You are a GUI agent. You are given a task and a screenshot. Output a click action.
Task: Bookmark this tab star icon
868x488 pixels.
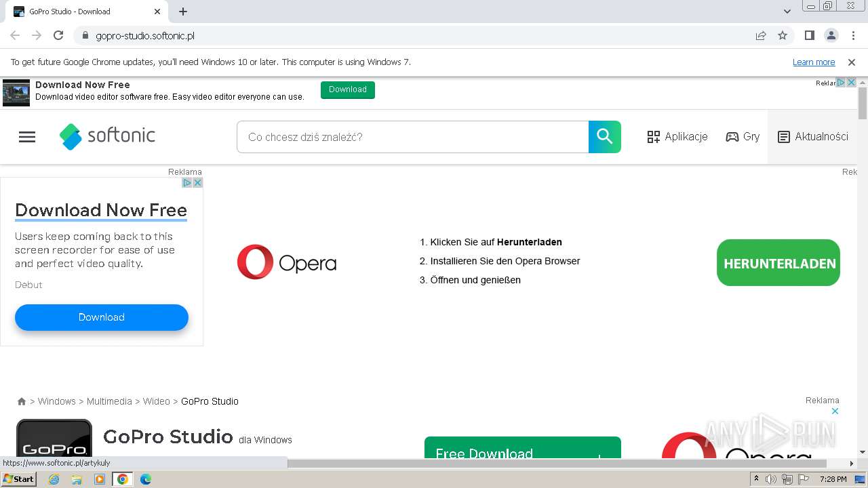point(783,35)
